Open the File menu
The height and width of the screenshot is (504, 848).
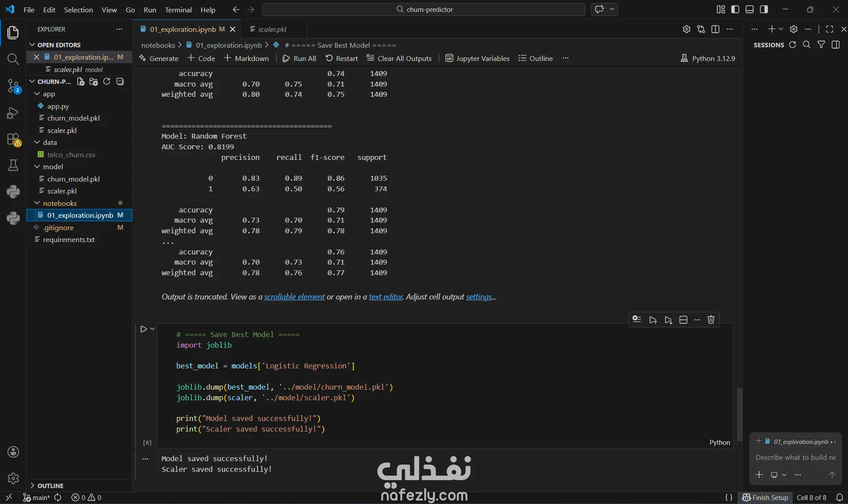[x=29, y=10]
